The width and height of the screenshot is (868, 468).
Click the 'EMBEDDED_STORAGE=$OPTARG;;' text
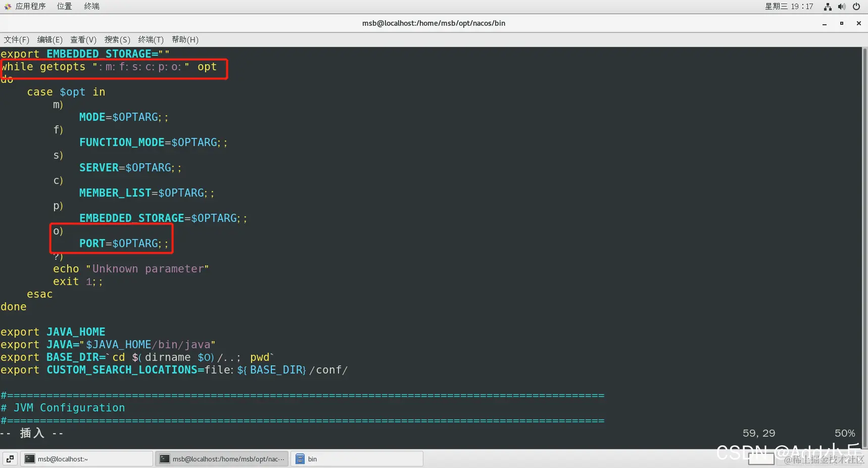pyautogui.click(x=163, y=218)
